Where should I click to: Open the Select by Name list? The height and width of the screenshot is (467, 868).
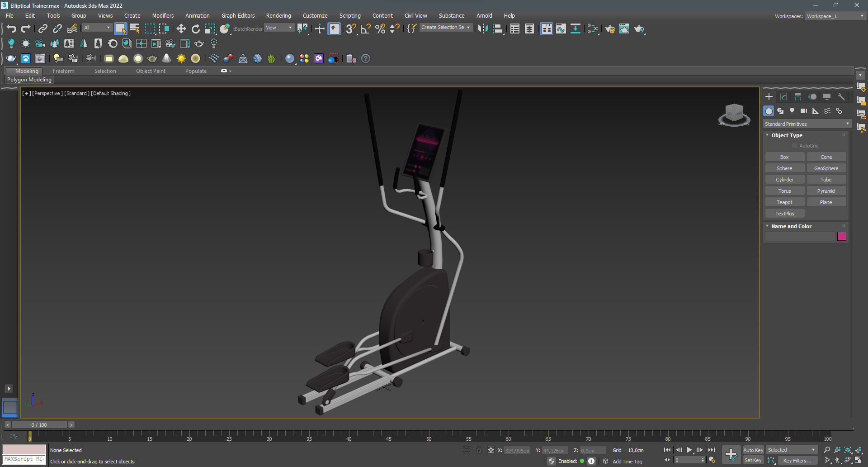click(x=135, y=29)
